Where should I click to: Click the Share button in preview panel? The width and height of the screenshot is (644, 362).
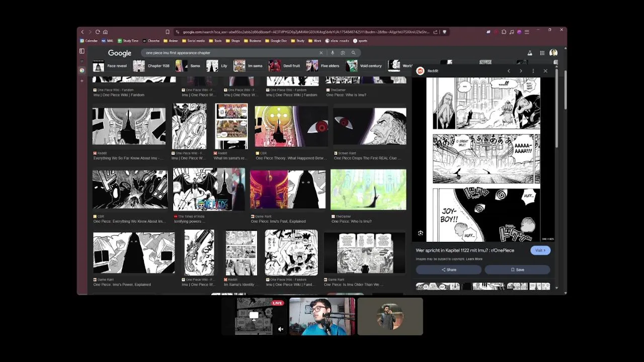(449, 270)
